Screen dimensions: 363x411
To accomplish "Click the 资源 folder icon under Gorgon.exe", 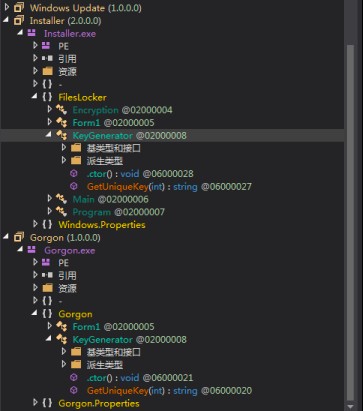I will click(47, 288).
